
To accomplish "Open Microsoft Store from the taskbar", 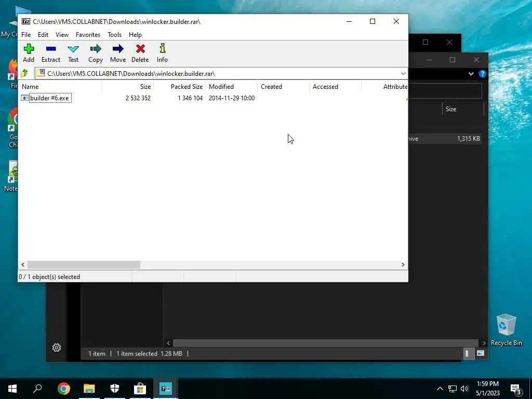I will [140, 389].
